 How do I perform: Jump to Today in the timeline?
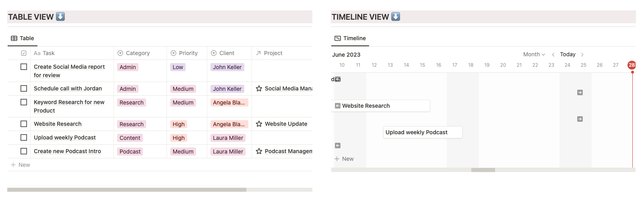coord(568,54)
